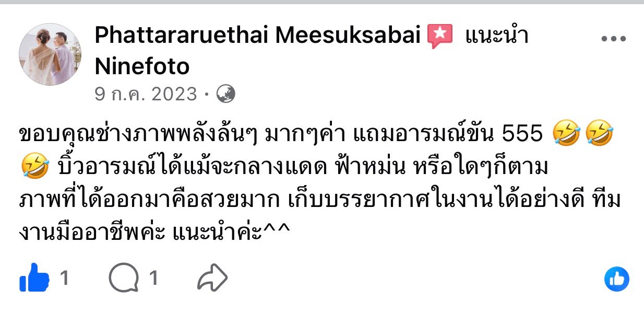This screenshot has height=312, width=644.
Task: Click the แนะนำ label beside the star badge
Action: [x=496, y=36]
